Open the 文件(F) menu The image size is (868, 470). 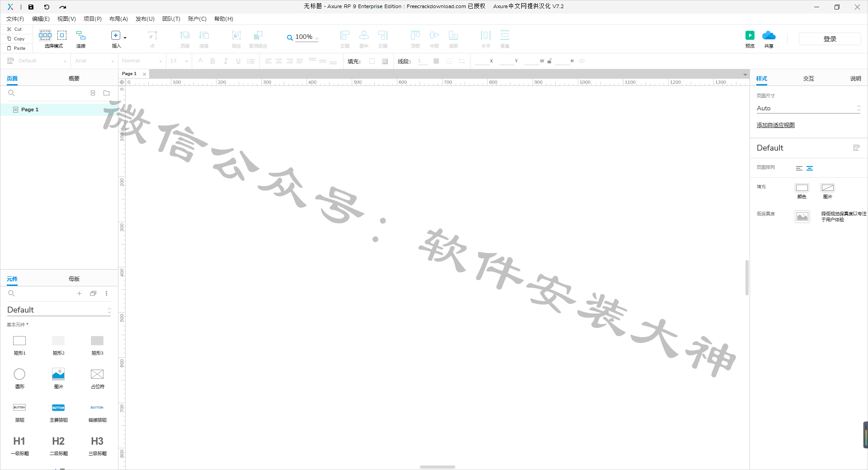[15, 19]
